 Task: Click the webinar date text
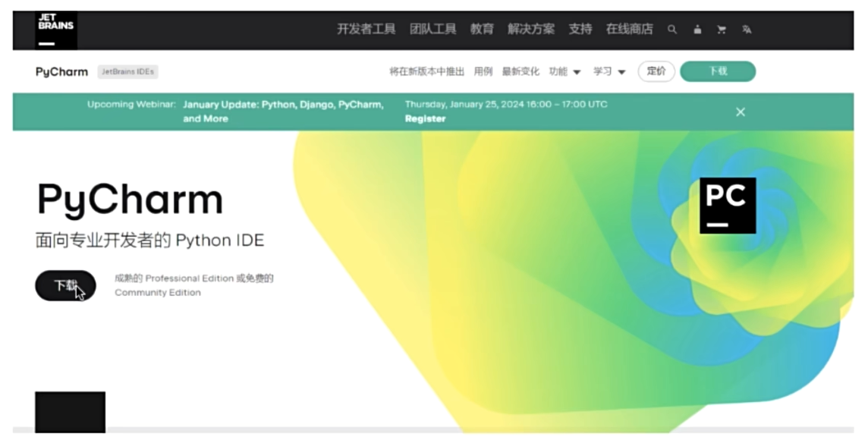point(506,104)
